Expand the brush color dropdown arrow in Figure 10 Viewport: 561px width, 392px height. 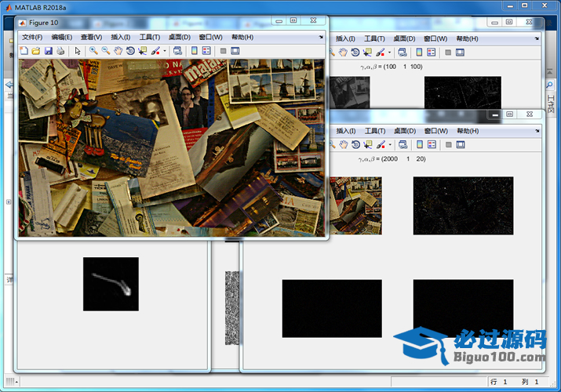tap(164, 52)
